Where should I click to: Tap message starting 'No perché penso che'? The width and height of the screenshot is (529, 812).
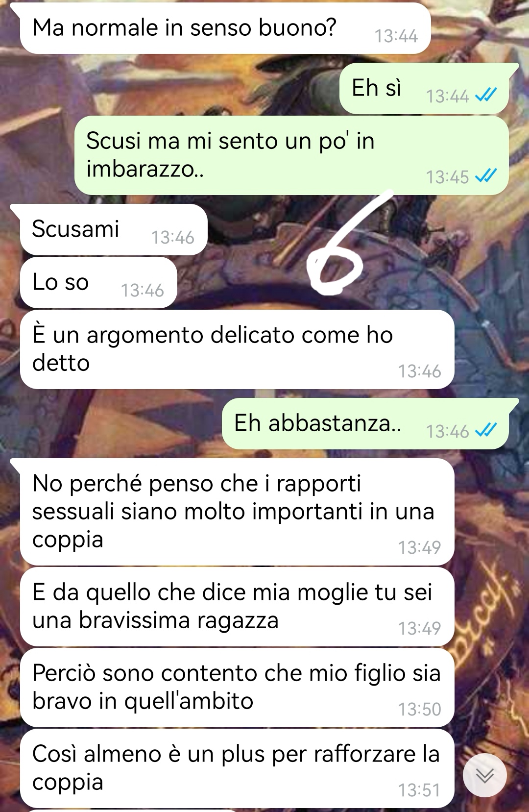click(x=237, y=512)
